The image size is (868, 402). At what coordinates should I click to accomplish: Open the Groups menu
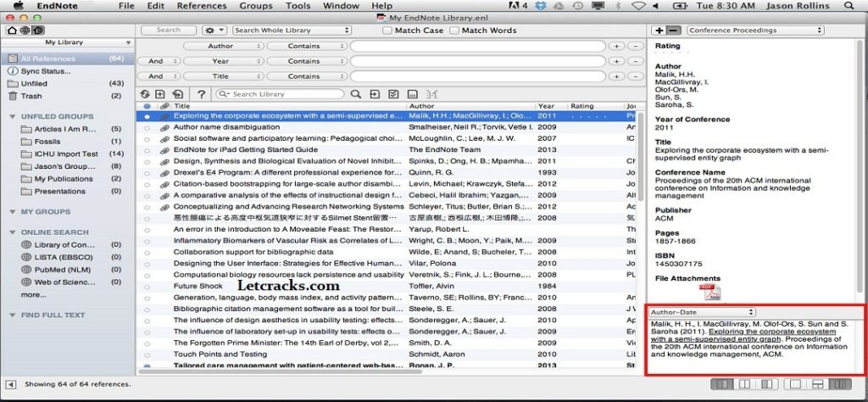(256, 6)
